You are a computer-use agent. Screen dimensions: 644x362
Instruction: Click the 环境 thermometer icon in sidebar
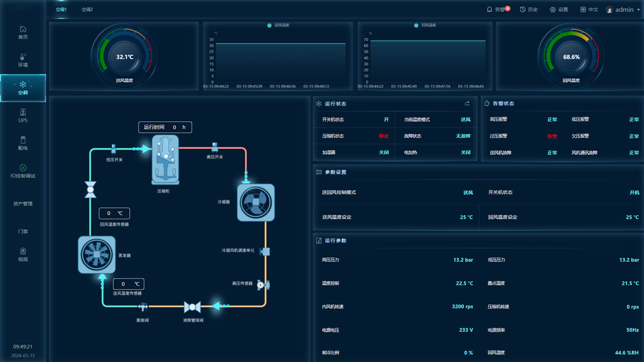point(23,56)
